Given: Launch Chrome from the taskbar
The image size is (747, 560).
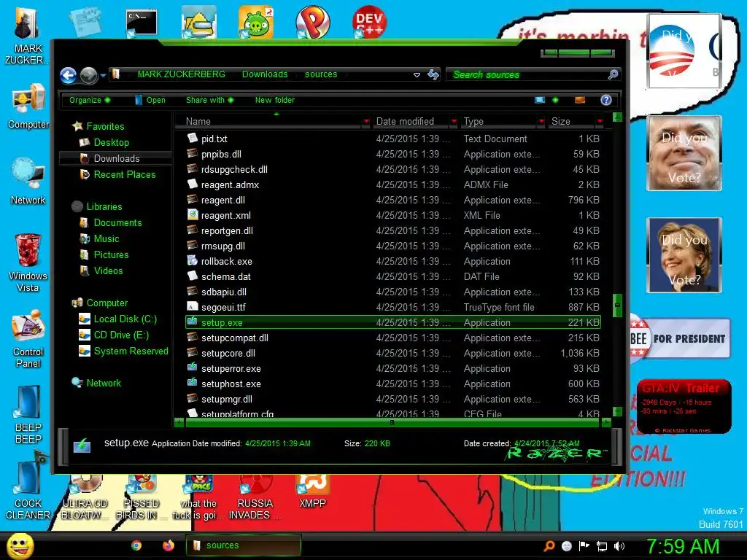Looking at the screenshot, I should [x=136, y=545].
